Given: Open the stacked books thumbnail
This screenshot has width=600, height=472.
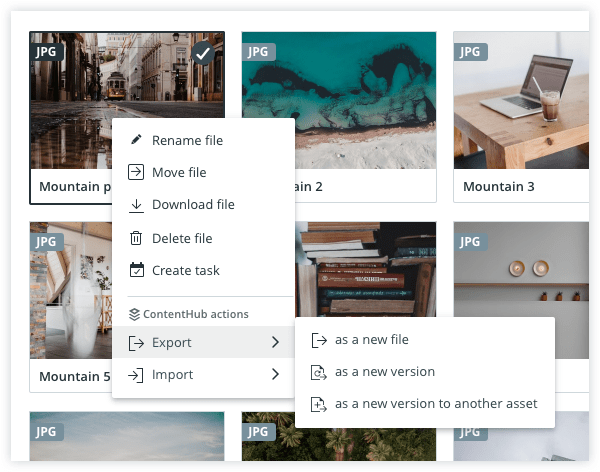Looking at the screenshot, I should coord(365,269).
